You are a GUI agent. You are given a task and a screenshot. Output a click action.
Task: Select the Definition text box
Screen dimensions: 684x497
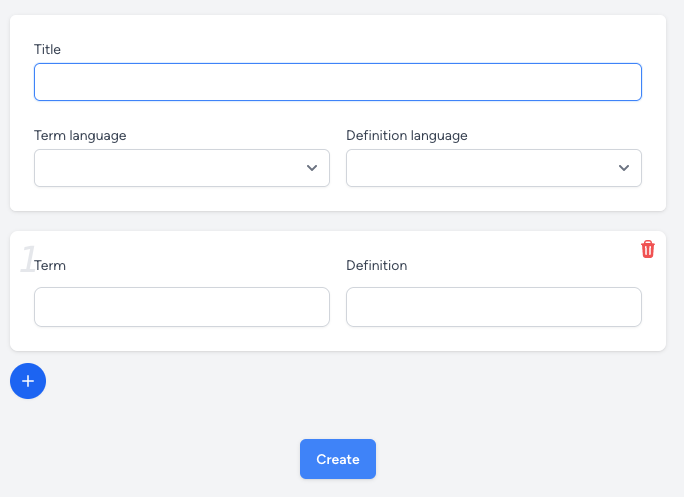tap(493, 307)
